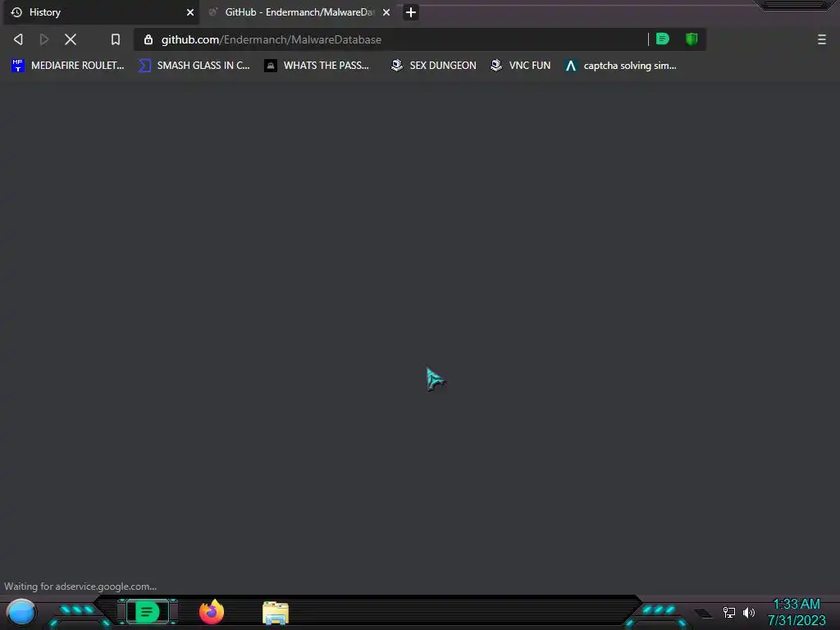Open the green shield protection icon

(692, 39)
